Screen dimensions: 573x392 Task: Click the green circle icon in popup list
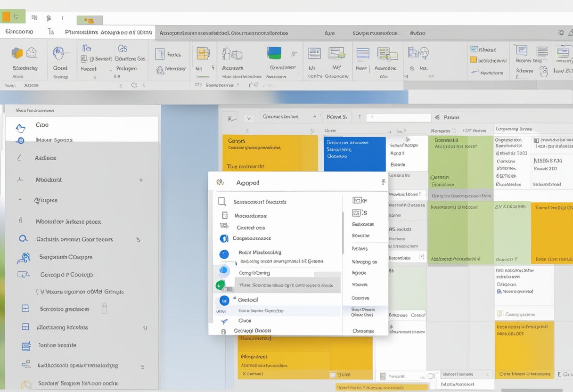tap(220, 285)
